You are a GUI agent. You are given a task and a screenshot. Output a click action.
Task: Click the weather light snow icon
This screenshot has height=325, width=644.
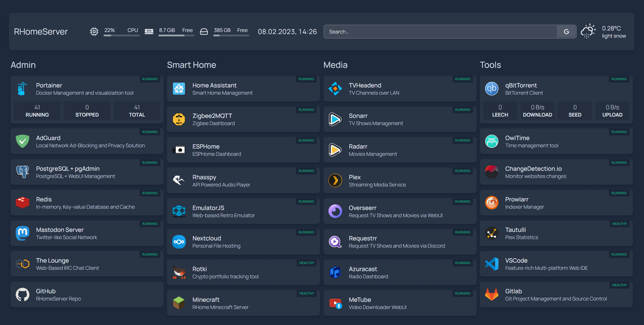(588, 31)
